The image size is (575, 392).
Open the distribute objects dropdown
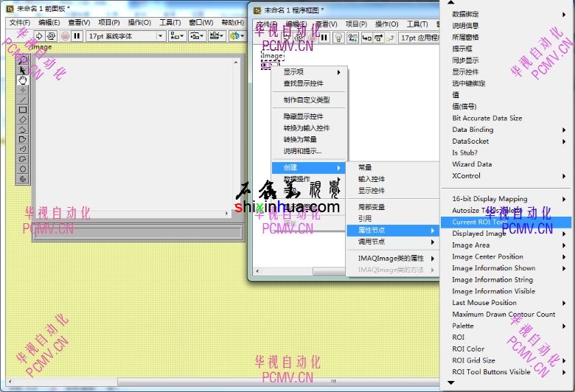coord(198,35)
